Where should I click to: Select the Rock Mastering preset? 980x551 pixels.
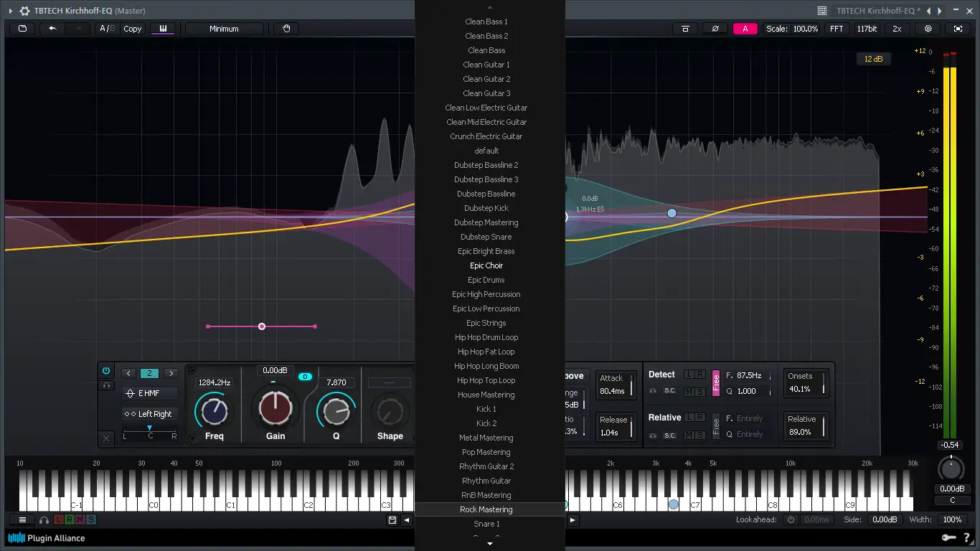coord(486,509)
